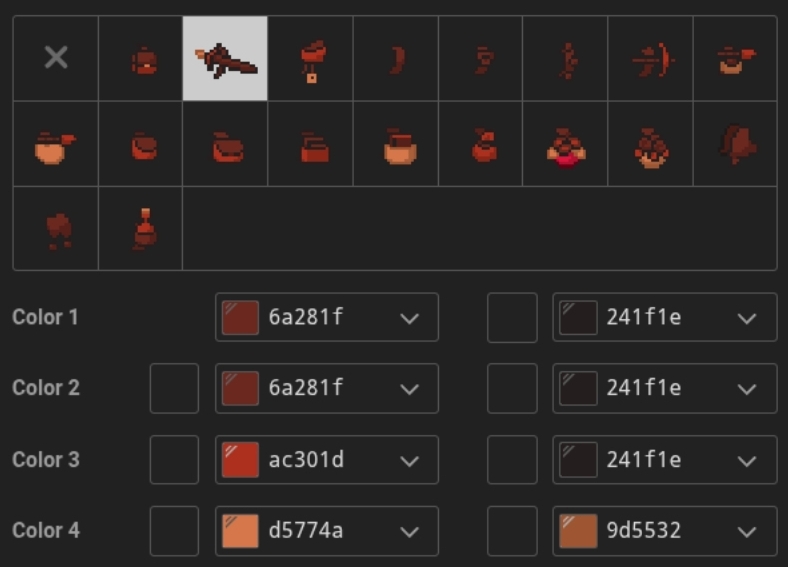
Task: Click Color 3 hex value 241f1e
Action: click(x=644, y=459)
